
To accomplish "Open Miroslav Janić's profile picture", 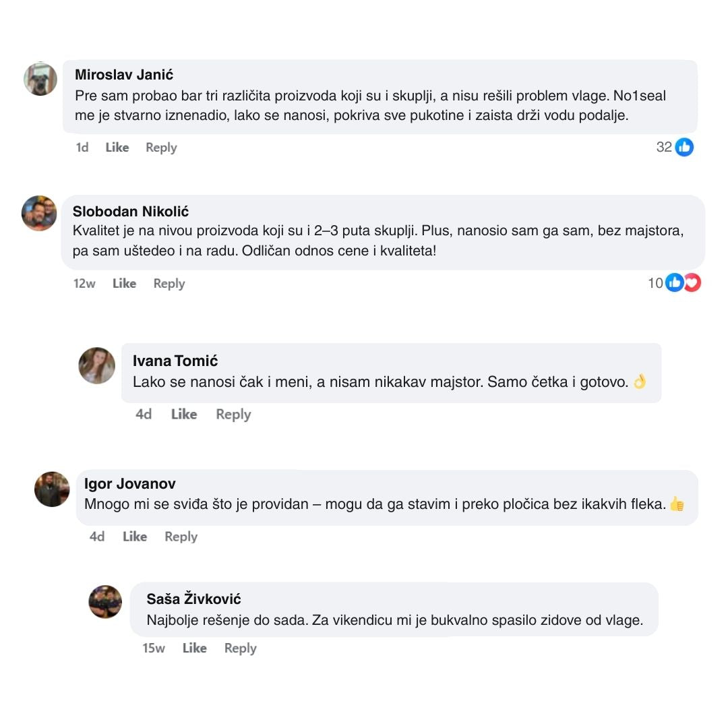I will point(40,79).
